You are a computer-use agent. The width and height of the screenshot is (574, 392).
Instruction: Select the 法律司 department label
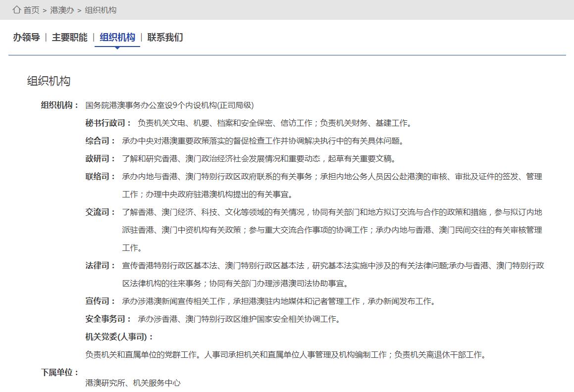[x=100, y=266]
